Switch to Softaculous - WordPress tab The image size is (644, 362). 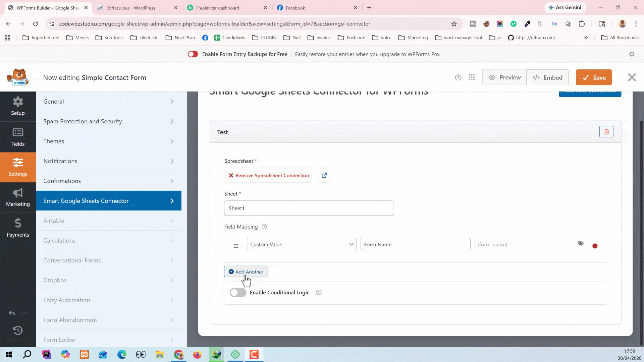click(138, 8)
